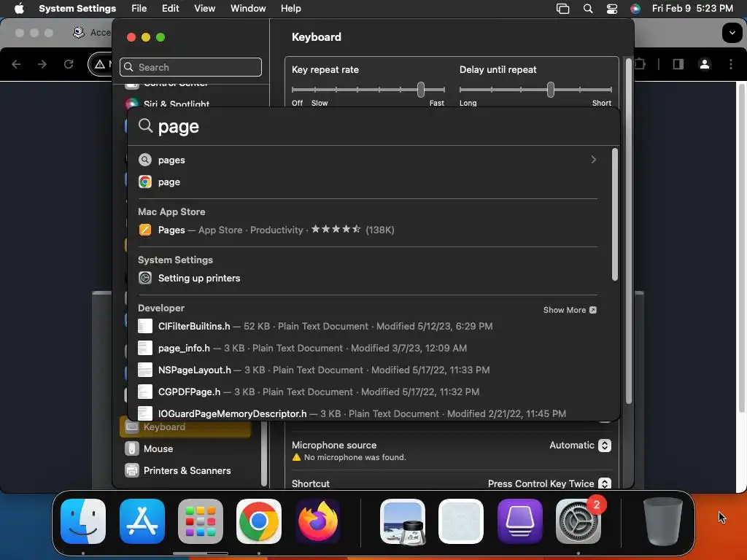Open the Edit menu
Image resolution: width=747 pixels, height=560 pixels.
(170, 8)
